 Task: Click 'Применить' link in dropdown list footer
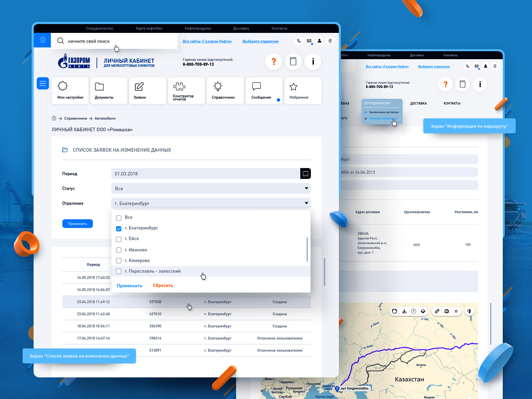click(x=129, y=286)
